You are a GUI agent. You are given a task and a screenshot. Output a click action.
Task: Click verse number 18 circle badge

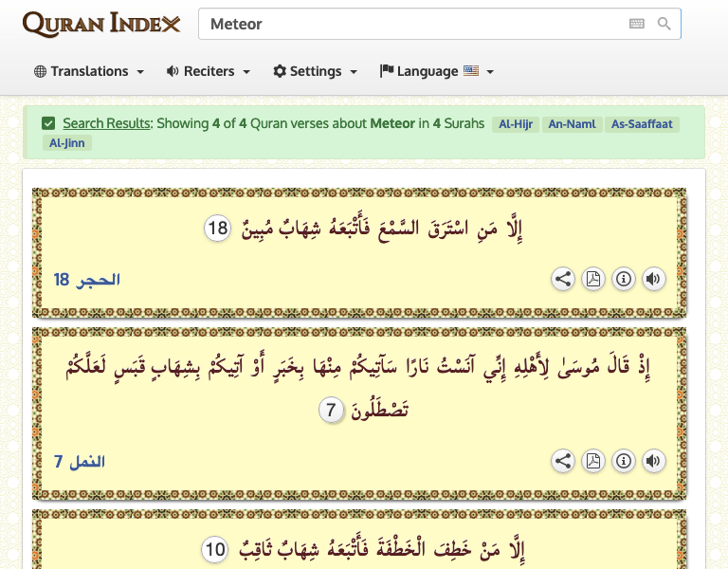tap(218, 228)
